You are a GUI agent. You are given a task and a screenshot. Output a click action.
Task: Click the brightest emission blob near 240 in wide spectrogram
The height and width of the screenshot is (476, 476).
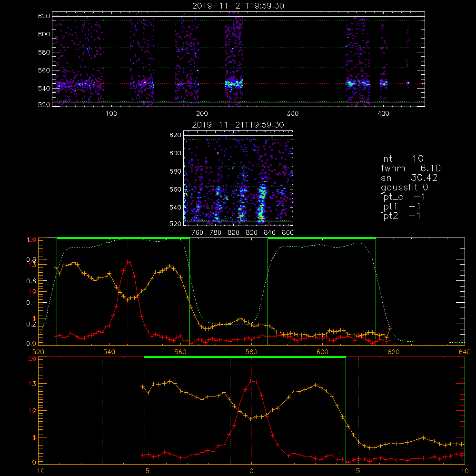[x=234, y=83]
